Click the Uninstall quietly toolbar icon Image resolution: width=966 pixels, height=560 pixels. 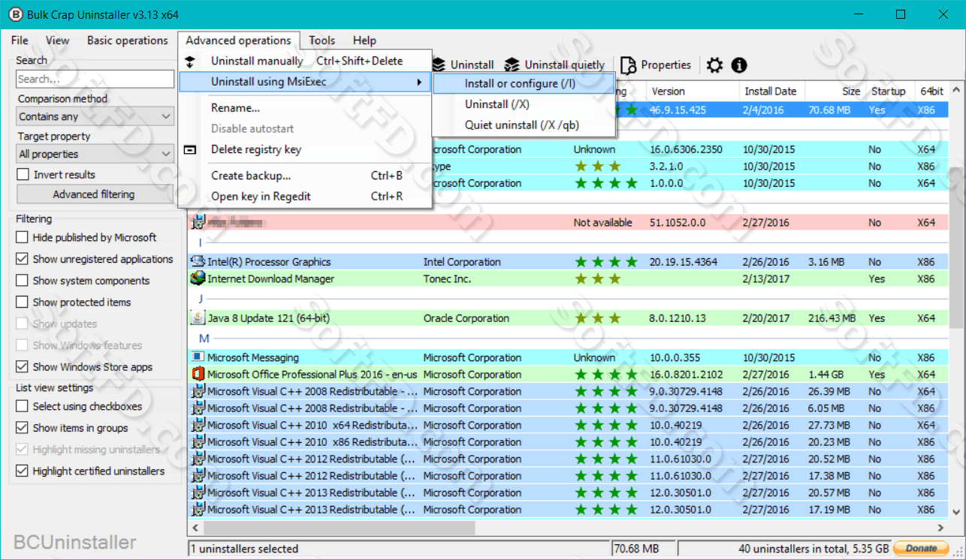click(x=512, y=65)
